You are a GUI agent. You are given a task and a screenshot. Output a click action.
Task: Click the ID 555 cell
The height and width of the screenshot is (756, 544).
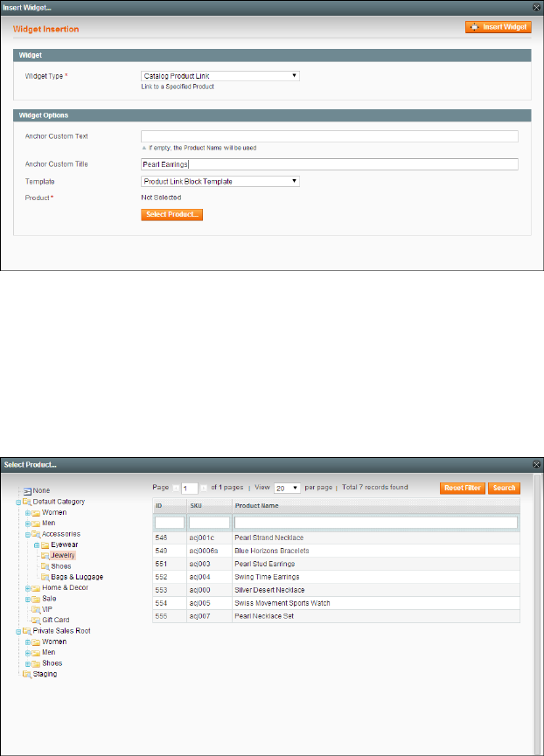(x=170, y=615)
